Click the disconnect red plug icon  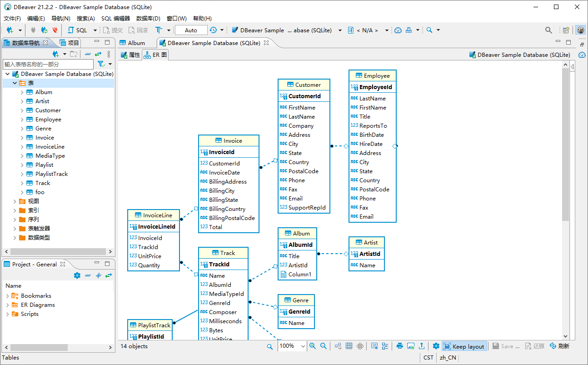click(x=55, y=30)
